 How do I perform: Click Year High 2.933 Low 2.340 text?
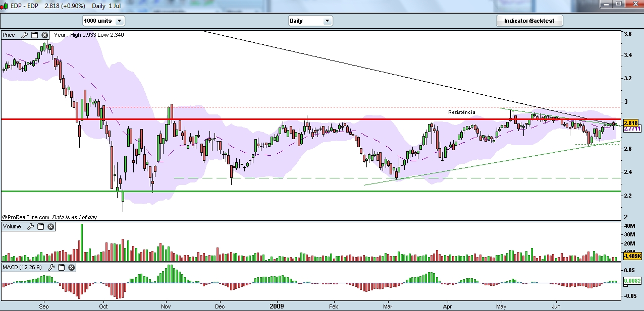pos(89,35)
